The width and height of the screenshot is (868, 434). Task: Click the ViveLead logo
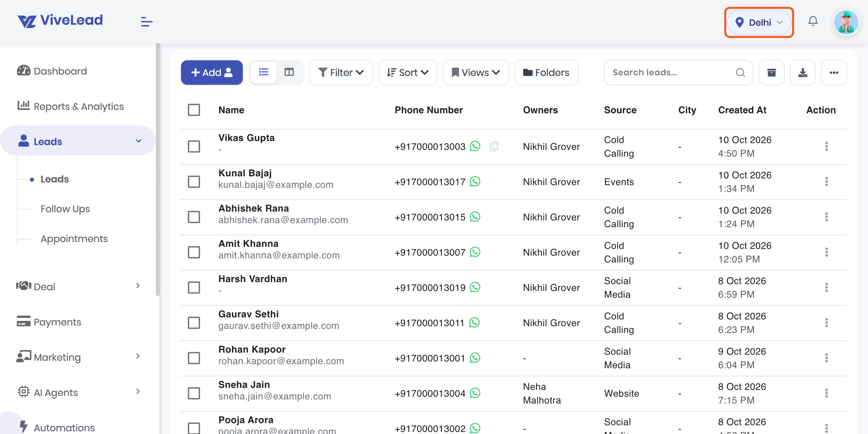click(60, 21)
